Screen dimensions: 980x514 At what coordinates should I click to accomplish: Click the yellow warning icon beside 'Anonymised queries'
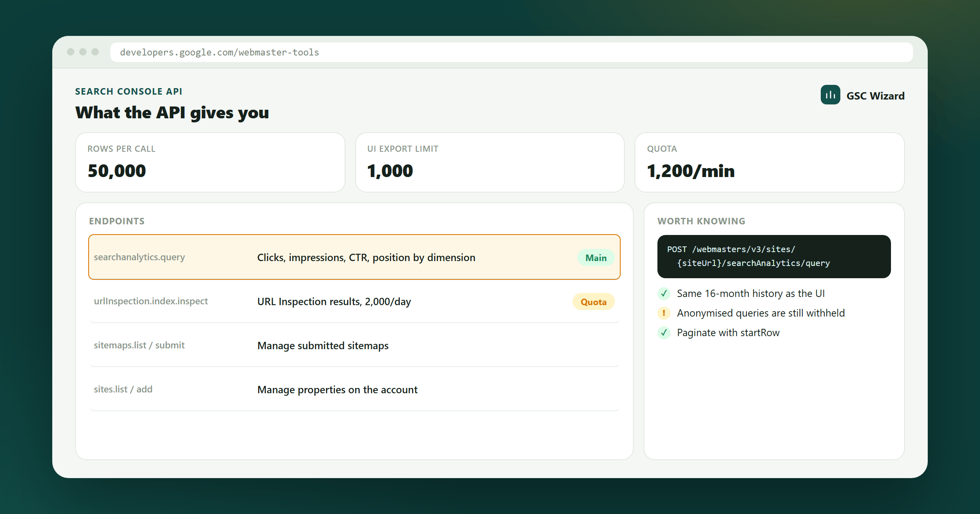[664, 313]
